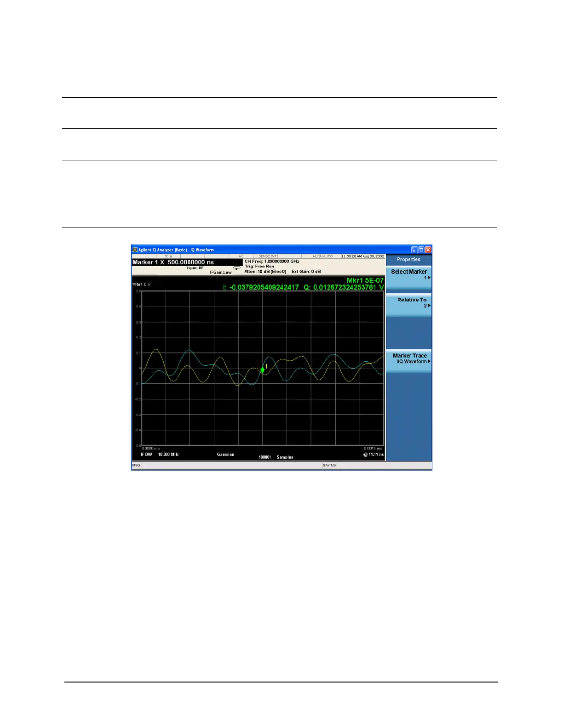Click the Mkr1 5E-07 readout
The image size is (563, 728).
[365, 280]
